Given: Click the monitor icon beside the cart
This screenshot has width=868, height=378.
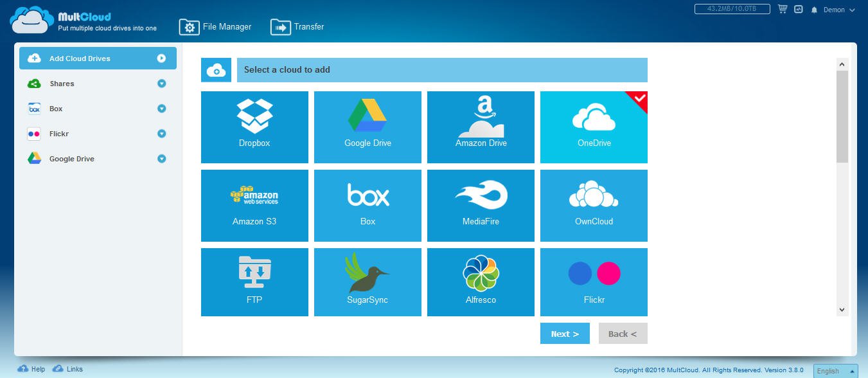Looking at the screenshot, I should (x=799, y=10).
